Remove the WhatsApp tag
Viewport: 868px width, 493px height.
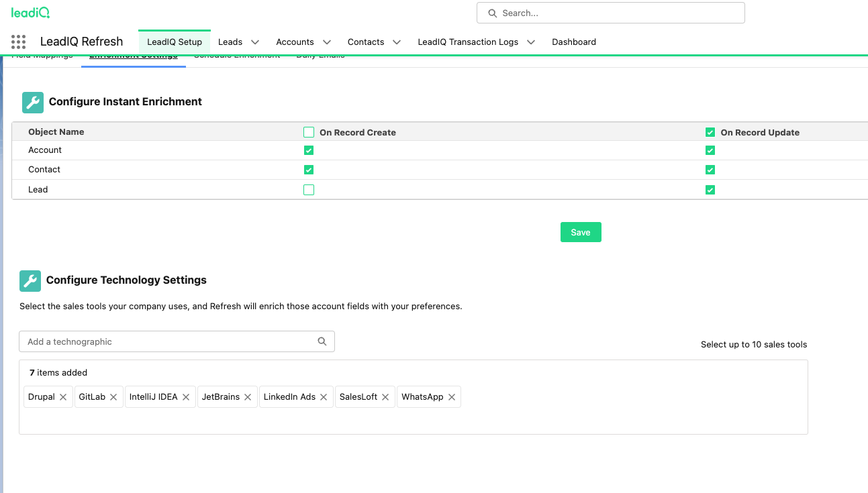click(452, 397)
